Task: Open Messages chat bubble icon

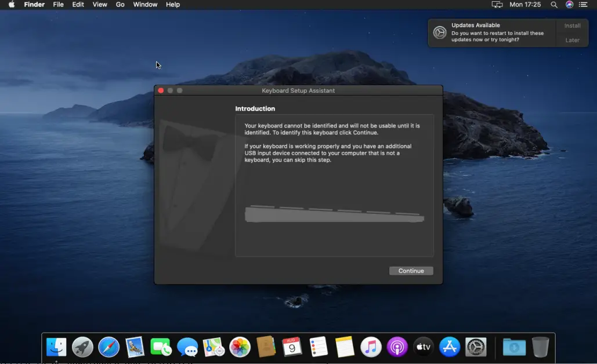Action: 187,347
